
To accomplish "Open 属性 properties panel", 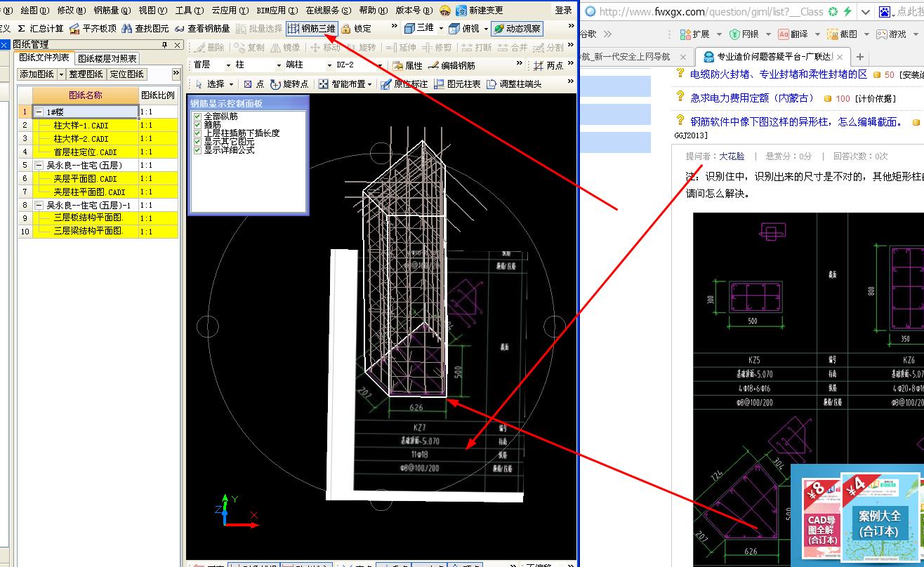I will pos(407,65).
